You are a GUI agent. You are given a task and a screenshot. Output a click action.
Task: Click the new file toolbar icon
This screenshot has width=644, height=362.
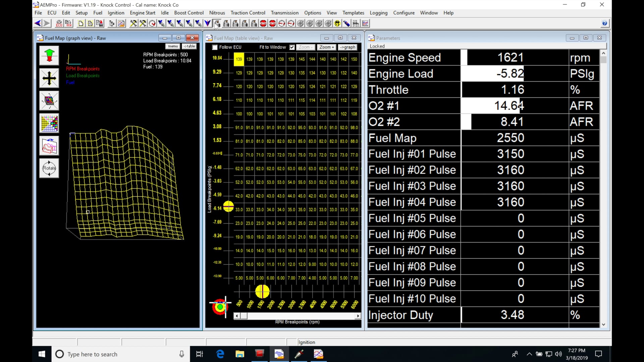[81, 23]
